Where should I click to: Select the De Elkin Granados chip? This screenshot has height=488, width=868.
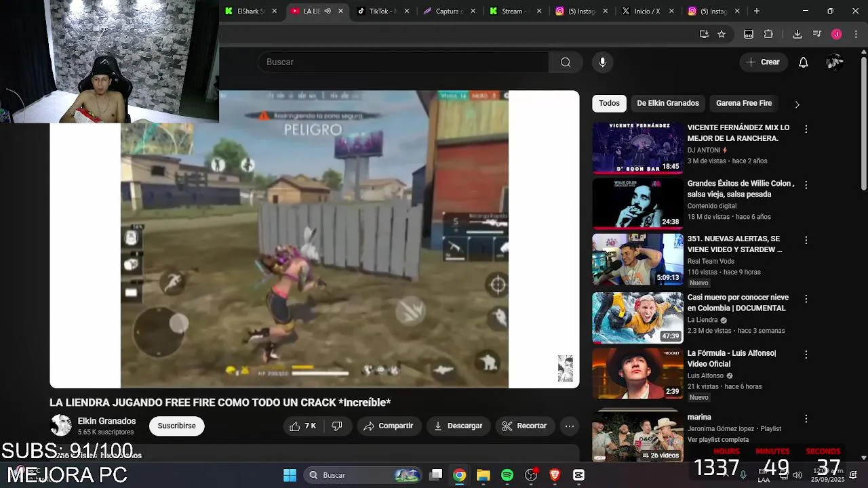[668, 103]
